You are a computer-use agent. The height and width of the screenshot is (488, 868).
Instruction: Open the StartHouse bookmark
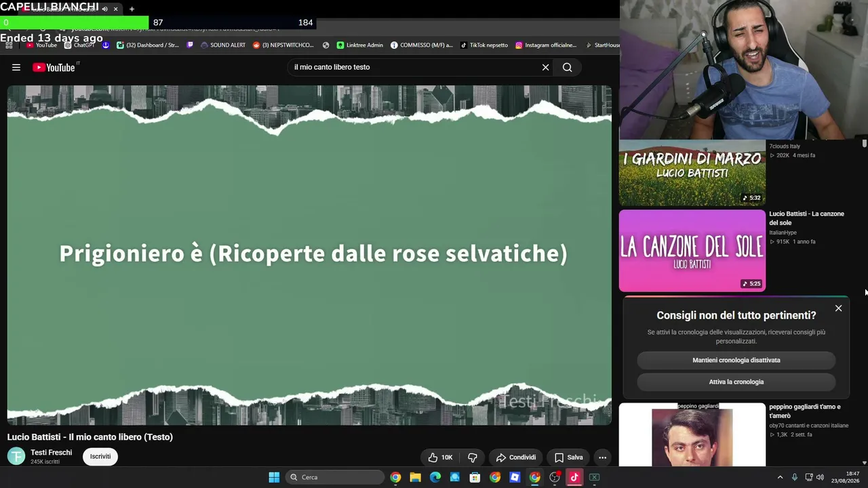point(601,45)
